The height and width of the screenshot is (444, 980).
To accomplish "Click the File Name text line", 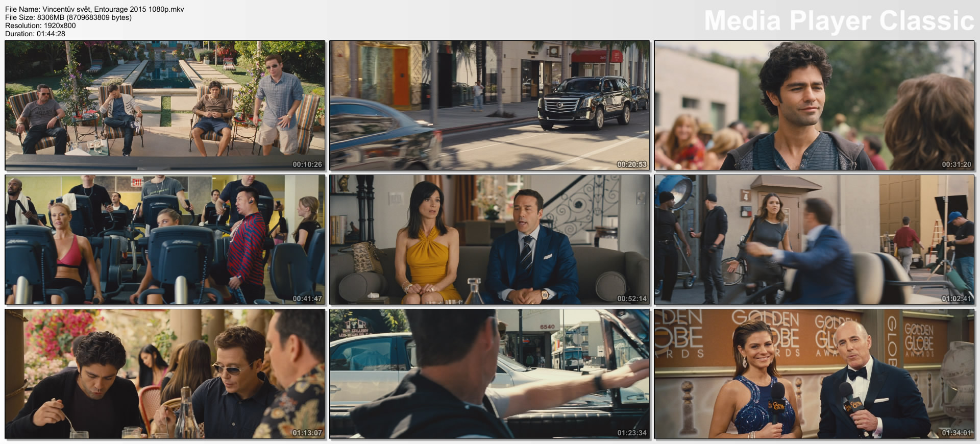I will [94, 9].
